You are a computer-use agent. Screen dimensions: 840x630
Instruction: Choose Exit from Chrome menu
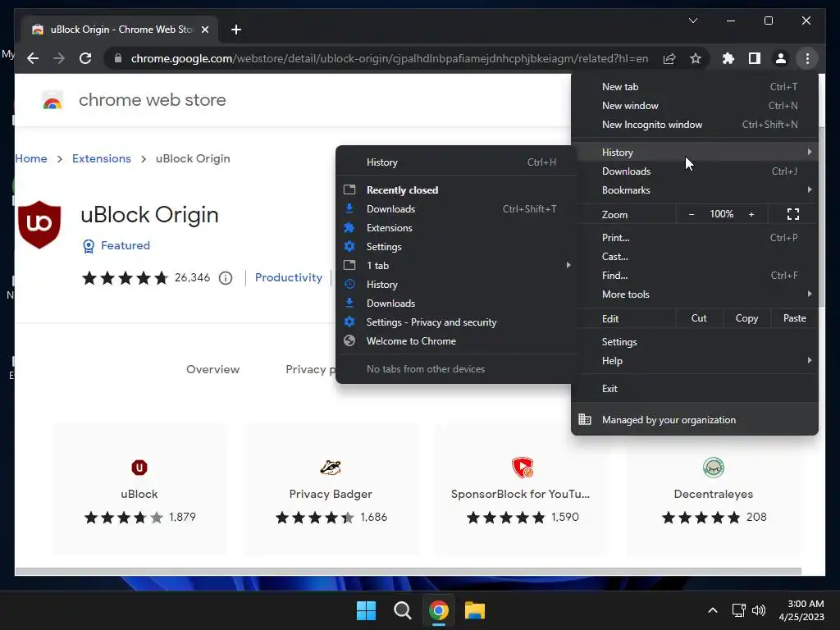pyautogui.click(x=695, y=388)
